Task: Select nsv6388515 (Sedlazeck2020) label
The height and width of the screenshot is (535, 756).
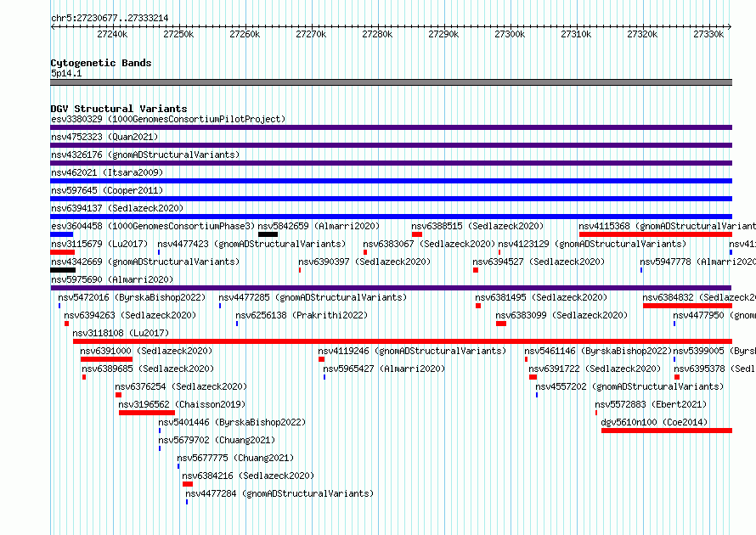Action: click(x=477, y=226)
